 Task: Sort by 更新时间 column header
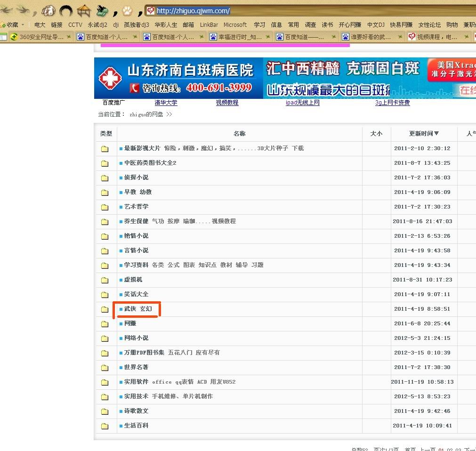[x=423, y=134]
